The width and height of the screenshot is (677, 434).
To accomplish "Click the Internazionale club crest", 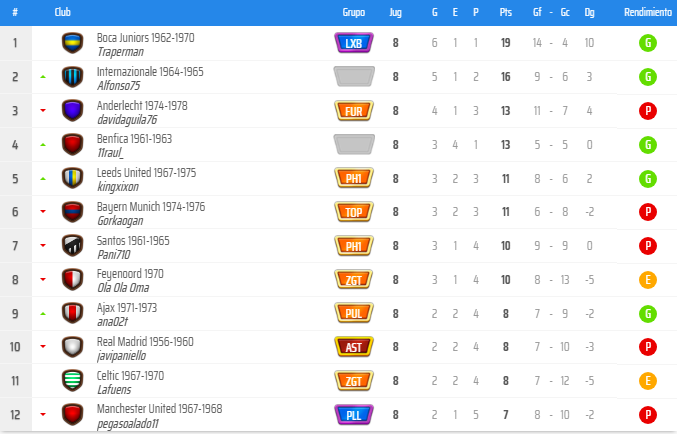I will point(72,77).
